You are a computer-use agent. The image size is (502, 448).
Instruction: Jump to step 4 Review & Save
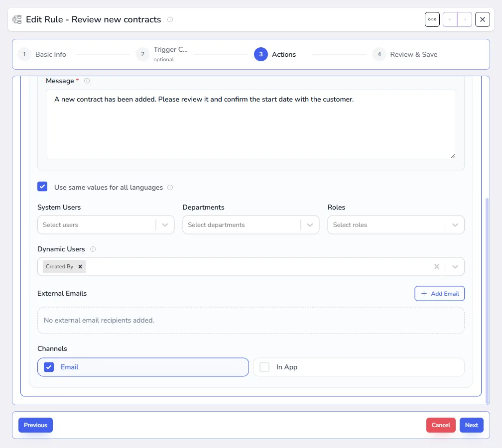[x=405, y=54]
